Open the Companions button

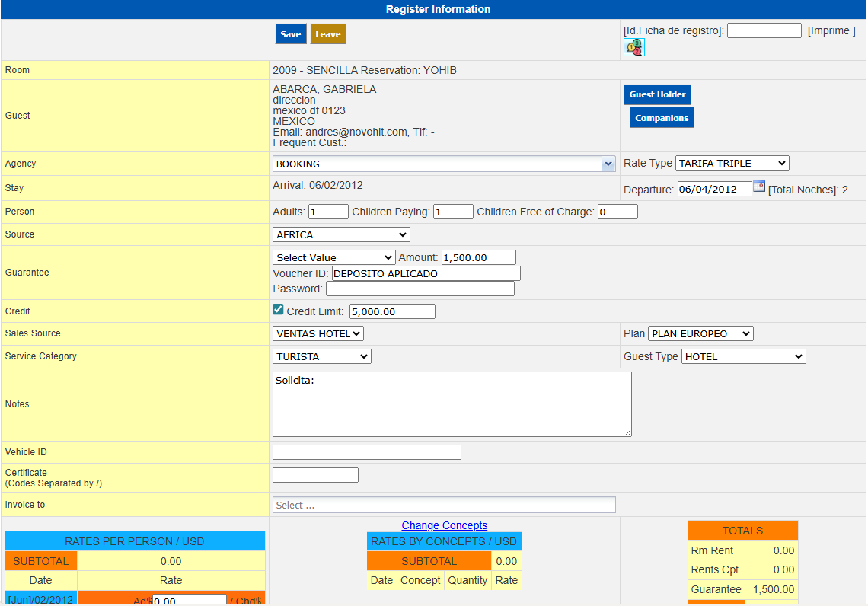pos(662,118)
